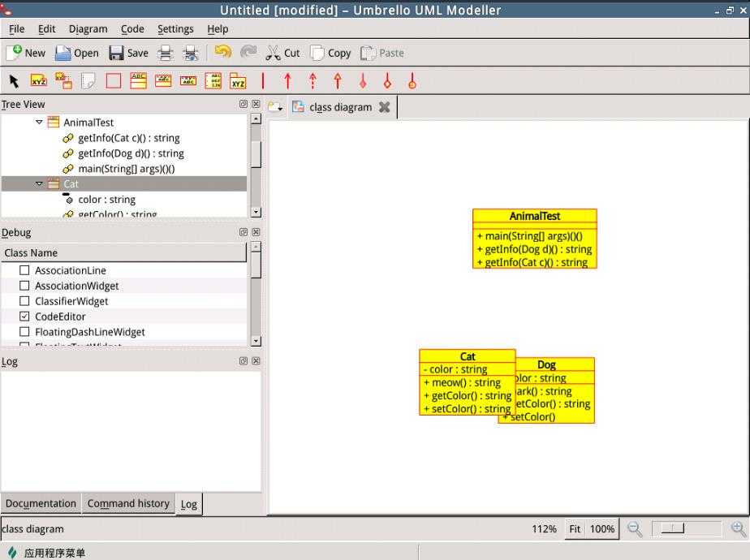Collapse the AnimalTest tree node

pos(39,122)
